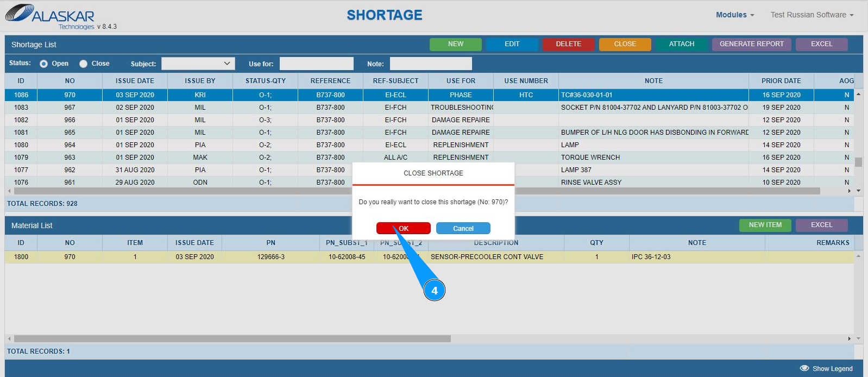Click material row ID 1800
The width and height of the screenshot is (868, 377).
pyautogui.click(x=429, y=257)
